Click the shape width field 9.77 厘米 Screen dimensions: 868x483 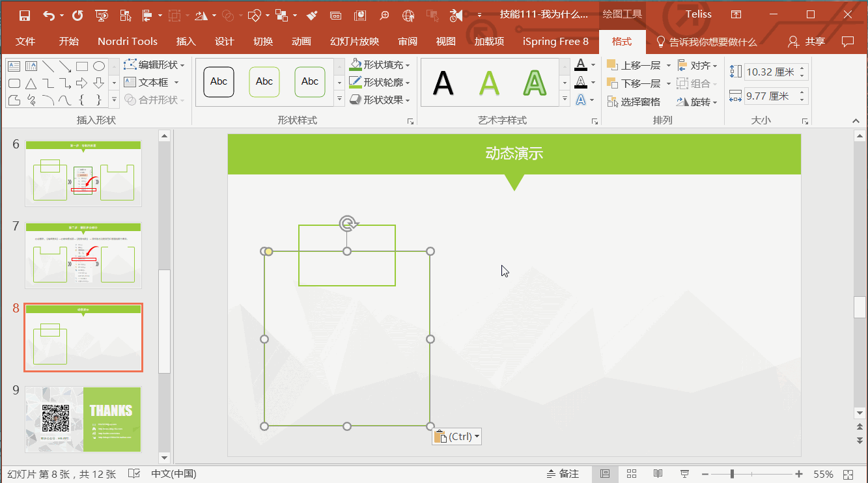(x=776, y=96)
